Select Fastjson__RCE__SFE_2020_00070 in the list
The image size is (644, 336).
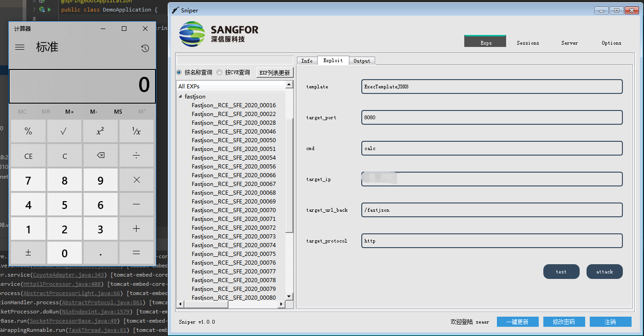(234, 210)
